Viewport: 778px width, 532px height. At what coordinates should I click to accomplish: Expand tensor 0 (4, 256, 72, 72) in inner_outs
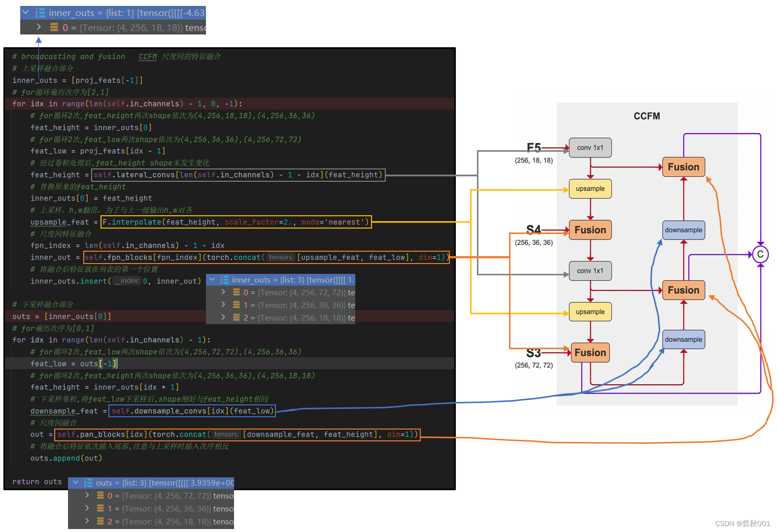(224, 292)
